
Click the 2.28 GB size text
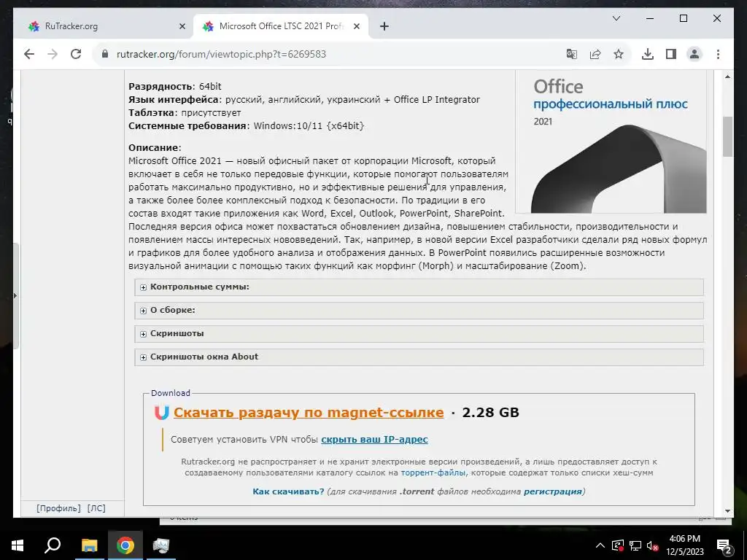point(491,413)
